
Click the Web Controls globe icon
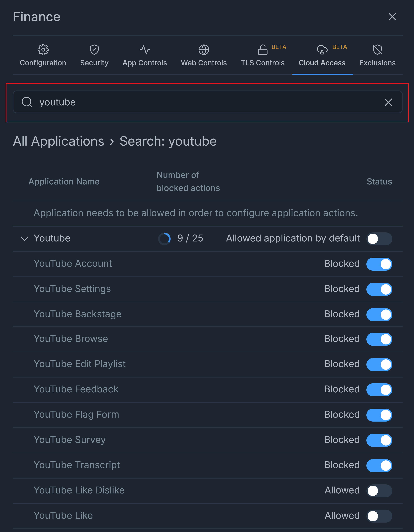(204, 50)
